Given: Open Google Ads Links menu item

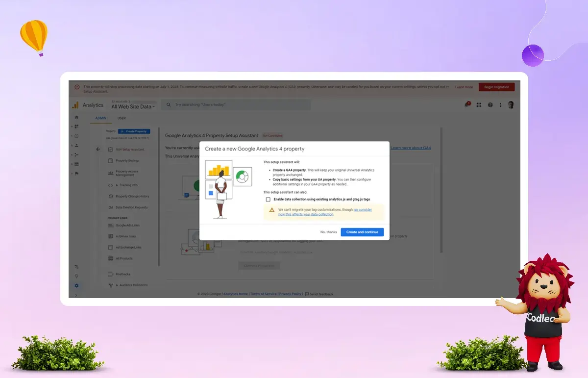Looking at the screenshot, I should [x=127, y=226].
